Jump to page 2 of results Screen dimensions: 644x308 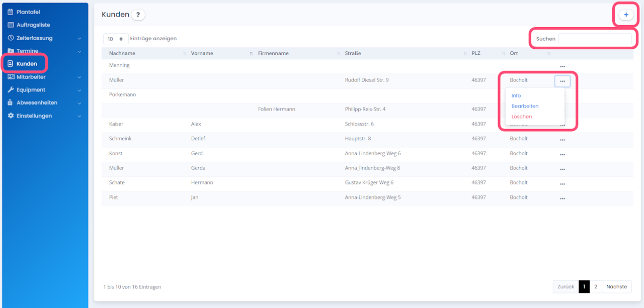pos(596,286)
